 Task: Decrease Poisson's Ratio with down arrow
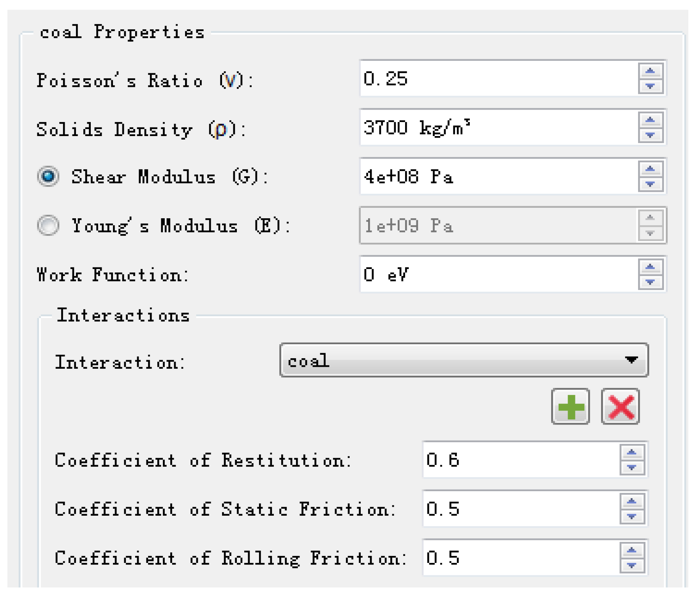coord(650,86)
